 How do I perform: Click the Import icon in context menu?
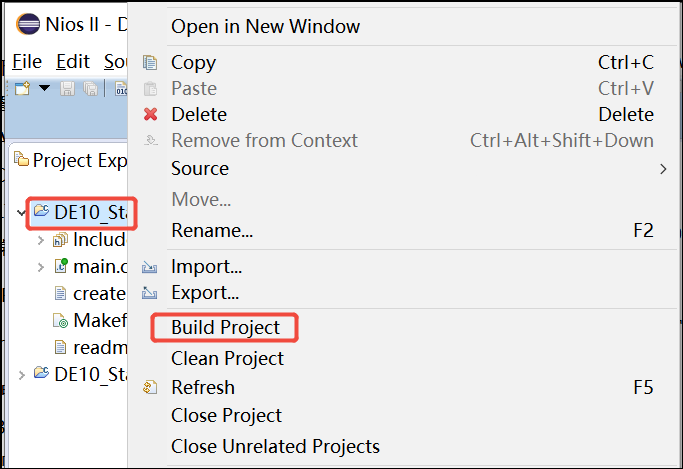coord(151,267)
